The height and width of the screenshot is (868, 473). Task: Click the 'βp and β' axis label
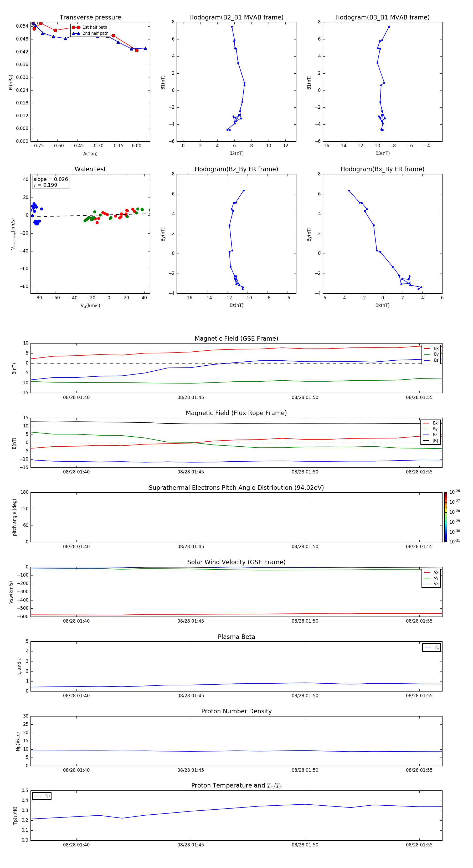(19, 666)
